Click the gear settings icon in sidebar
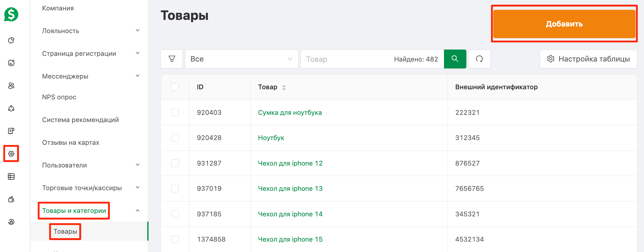The image size is (644, 252). 11,154
